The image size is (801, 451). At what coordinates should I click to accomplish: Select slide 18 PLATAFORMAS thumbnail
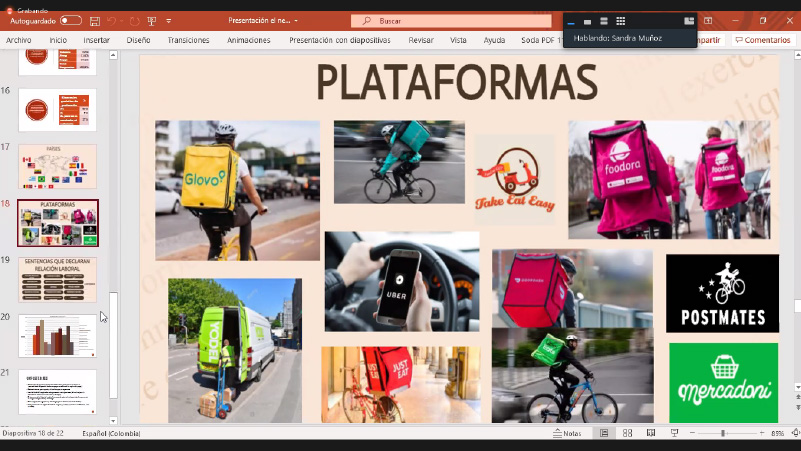[x=58, y=223]
